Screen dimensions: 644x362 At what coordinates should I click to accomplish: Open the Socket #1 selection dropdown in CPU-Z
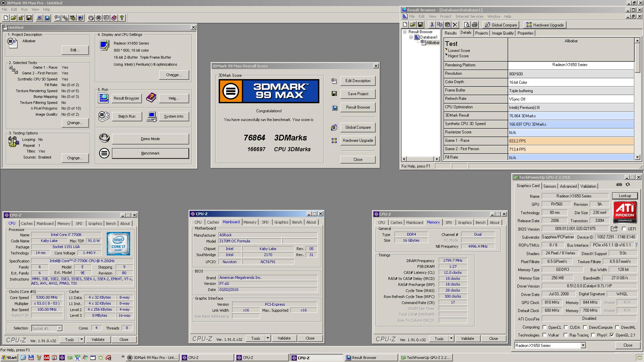pyautogui.click(x=59, y=328)
